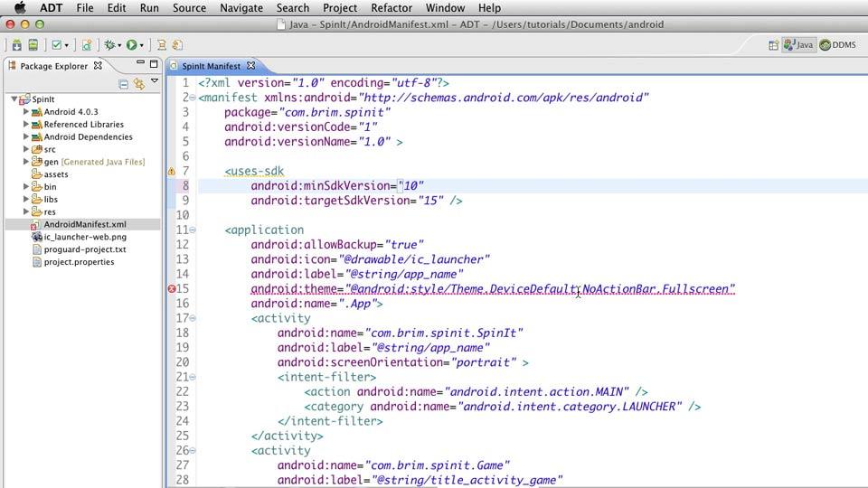Click the new Android XML file icon

click(x=87, y=45)
